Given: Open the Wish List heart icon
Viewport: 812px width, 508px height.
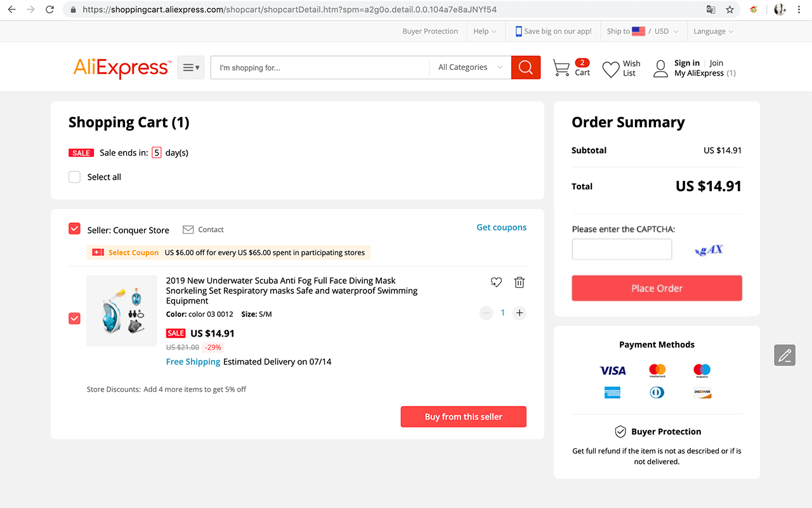Looking at the screenshot, I should (x=611, y=69).
